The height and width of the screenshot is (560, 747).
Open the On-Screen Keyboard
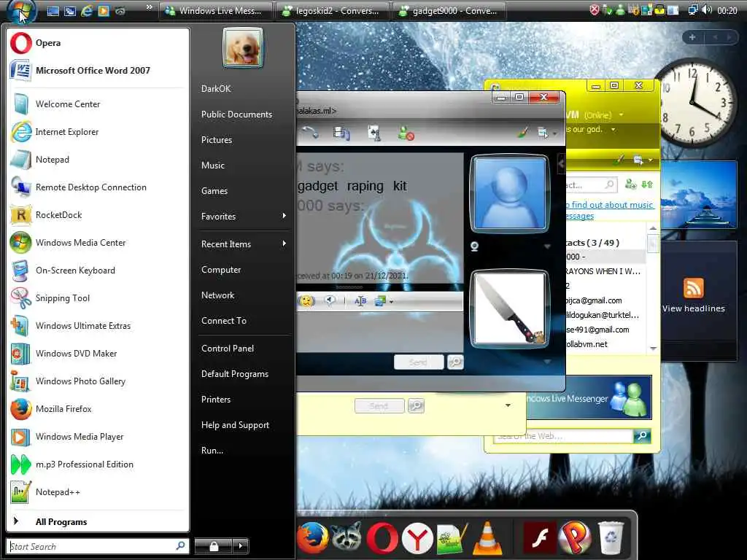click(97, 271)
